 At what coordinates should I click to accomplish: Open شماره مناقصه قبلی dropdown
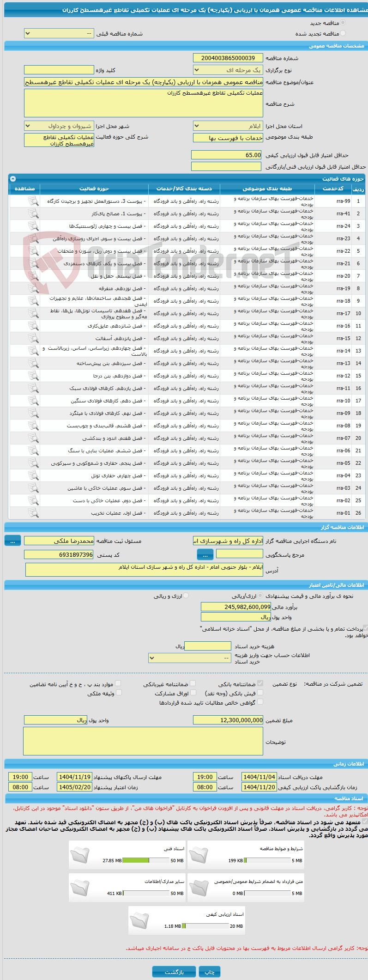click(59, 33)
